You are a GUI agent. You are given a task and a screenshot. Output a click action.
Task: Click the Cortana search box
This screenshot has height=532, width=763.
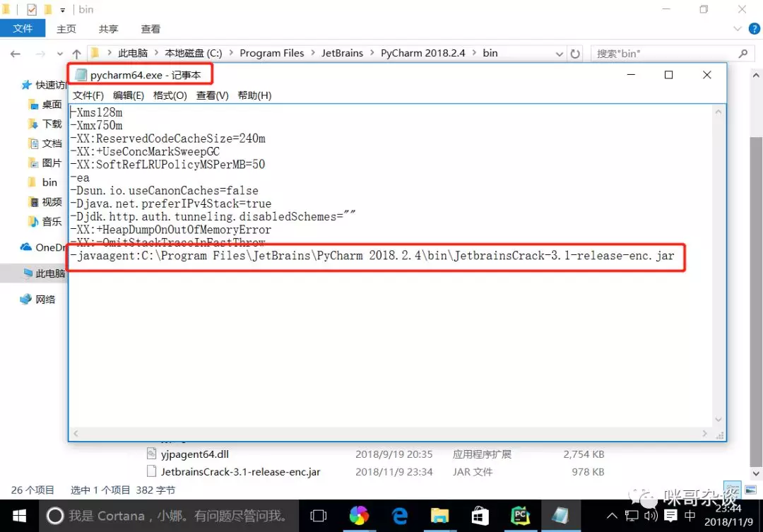pyautogui.click(x=169, y=516)
